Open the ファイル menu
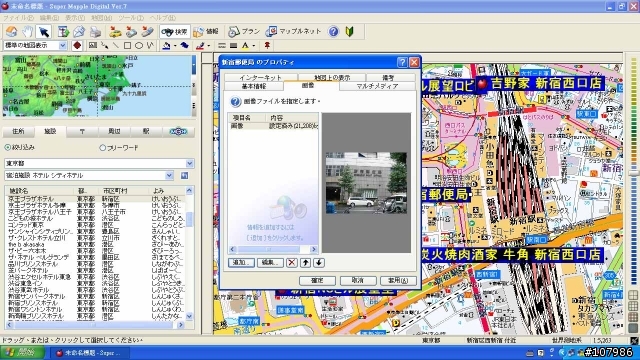Viewport: 640px width, 360px height. (x=18, y=18)
